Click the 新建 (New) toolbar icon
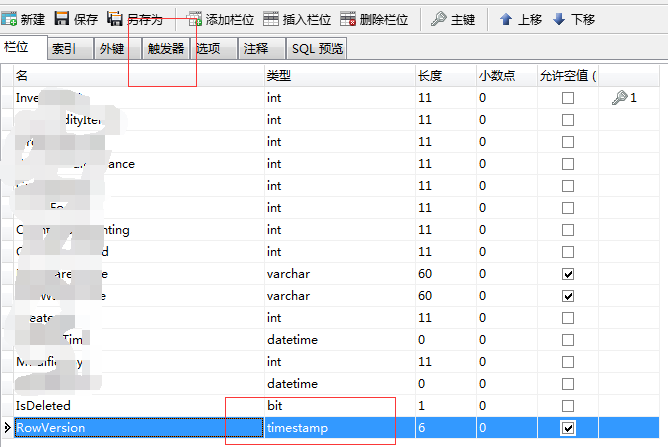Viewport: 668px width, 447px height. (x=10, y=18)
